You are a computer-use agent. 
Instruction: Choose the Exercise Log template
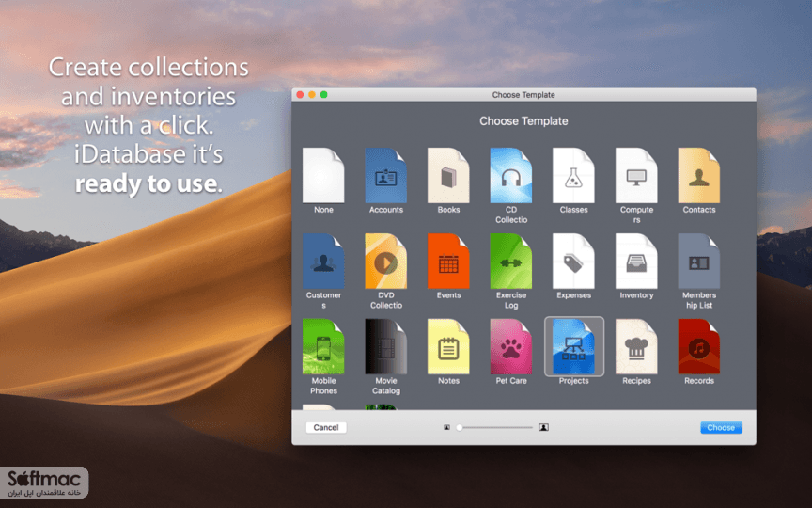[511, 261]
